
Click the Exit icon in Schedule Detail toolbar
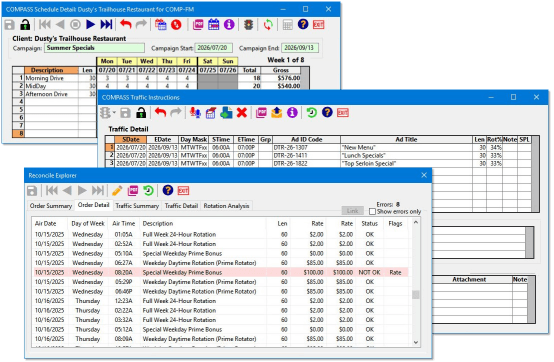(318, 24)
